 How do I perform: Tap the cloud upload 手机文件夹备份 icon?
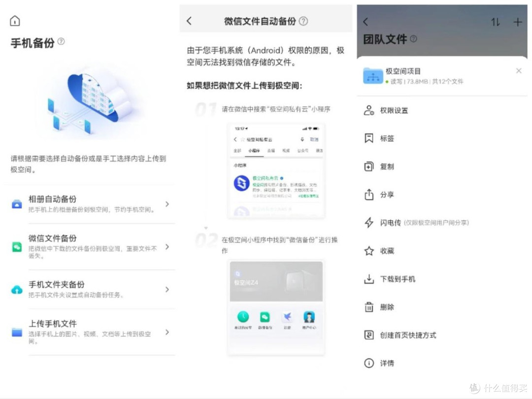[17, 290]
